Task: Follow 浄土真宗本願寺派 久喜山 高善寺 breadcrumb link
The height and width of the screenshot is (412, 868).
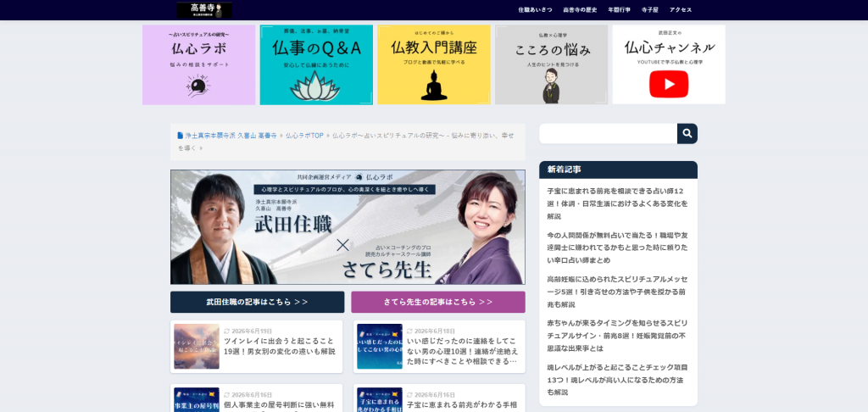Action: coord(231,136)
